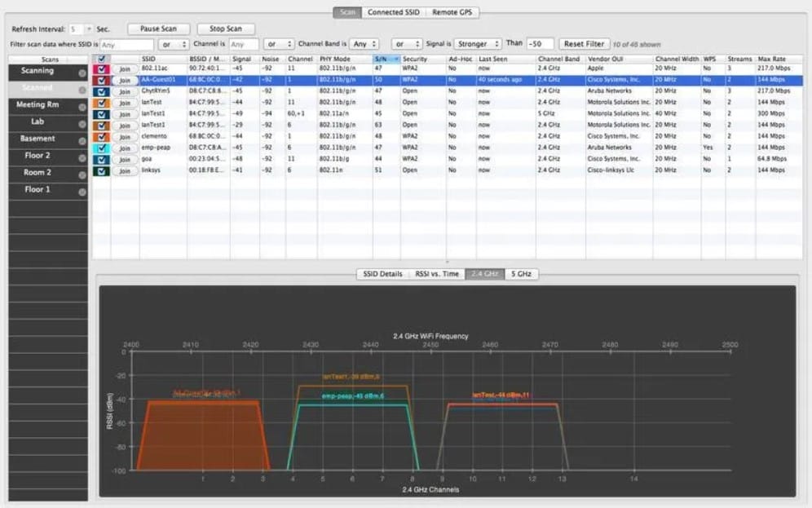Join the emp-peap network
Screen dimensions: 812x508
[125, 148]
